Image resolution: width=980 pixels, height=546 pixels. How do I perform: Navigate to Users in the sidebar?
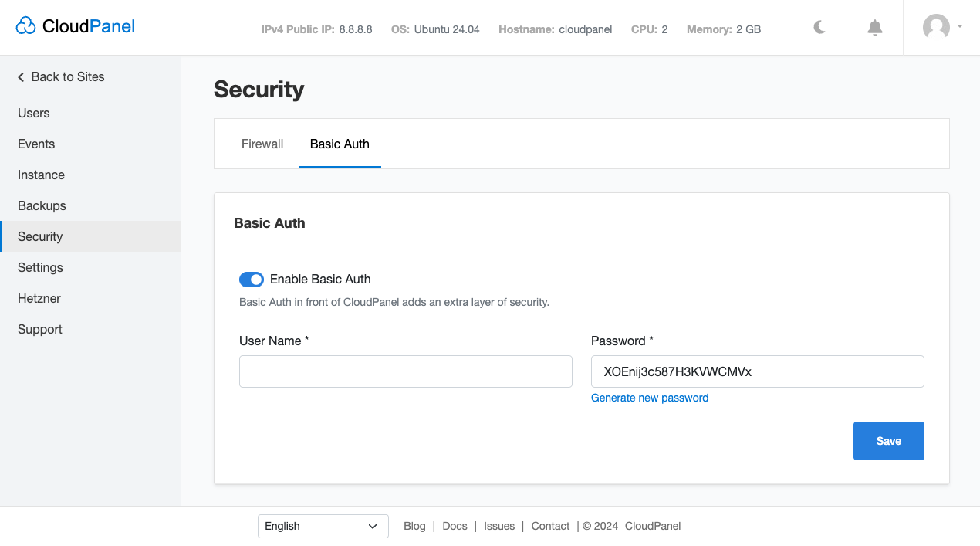tap(33, 113)
